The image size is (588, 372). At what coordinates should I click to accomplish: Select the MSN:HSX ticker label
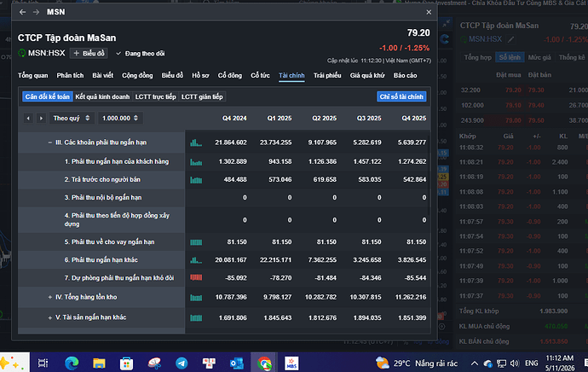tap(47, 53)
